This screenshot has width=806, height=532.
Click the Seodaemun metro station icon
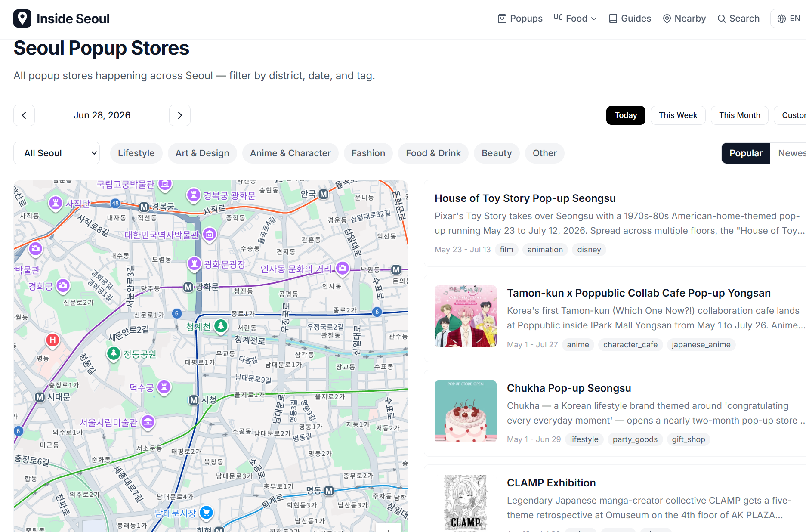pos(40,397)
